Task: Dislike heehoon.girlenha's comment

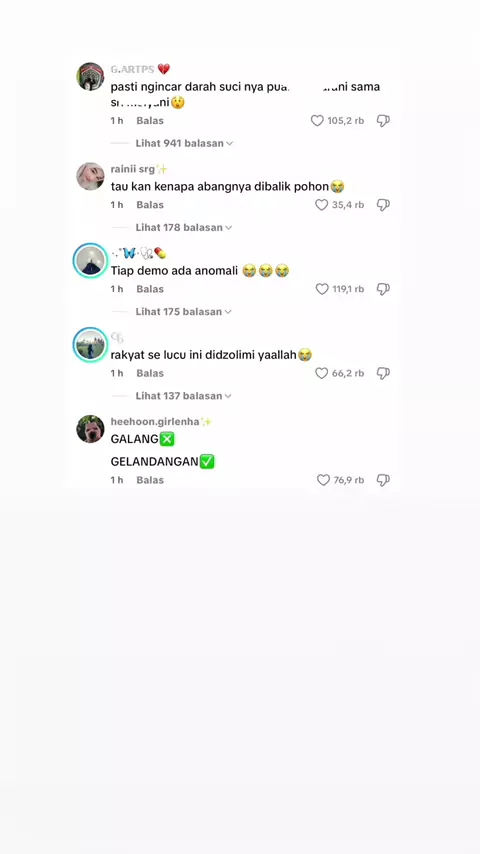Action: 383,480
